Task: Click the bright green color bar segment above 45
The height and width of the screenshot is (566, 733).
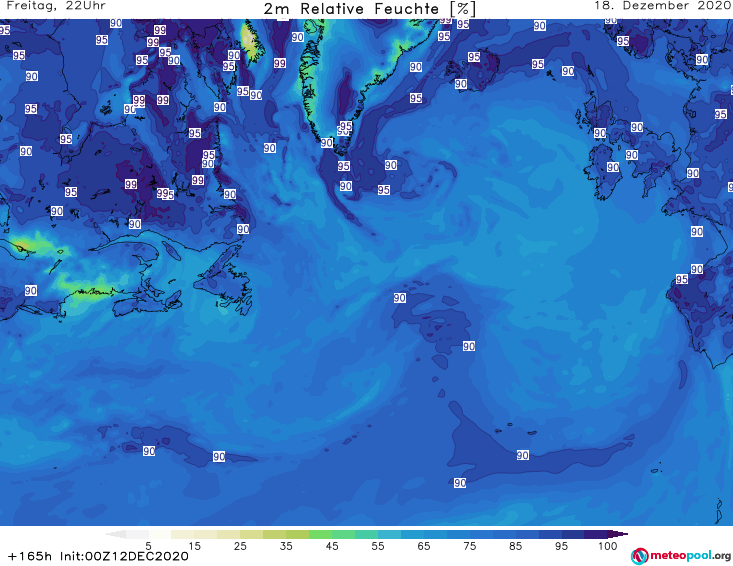Action: [x=320, y=534]
